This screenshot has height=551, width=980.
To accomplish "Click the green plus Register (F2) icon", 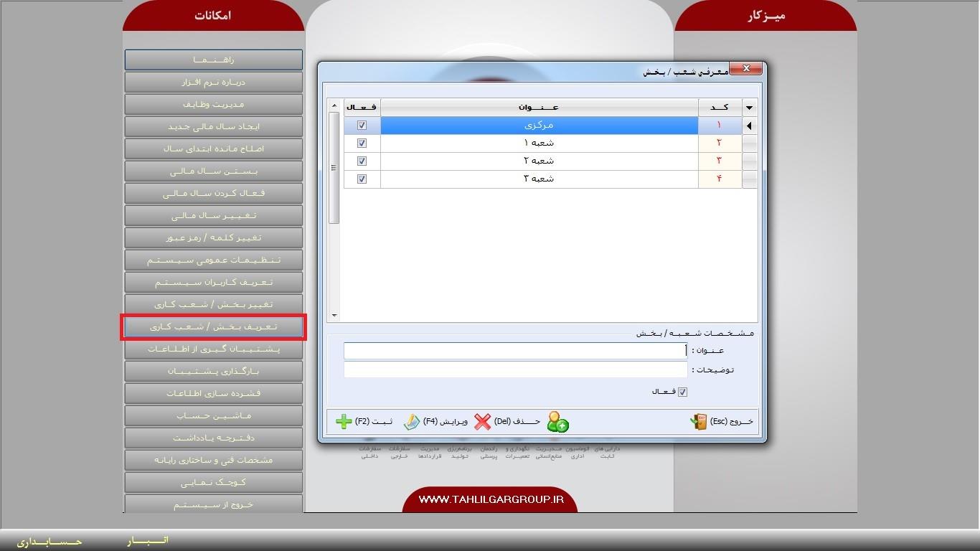I will pyautogui.click(x=344, y=422).
